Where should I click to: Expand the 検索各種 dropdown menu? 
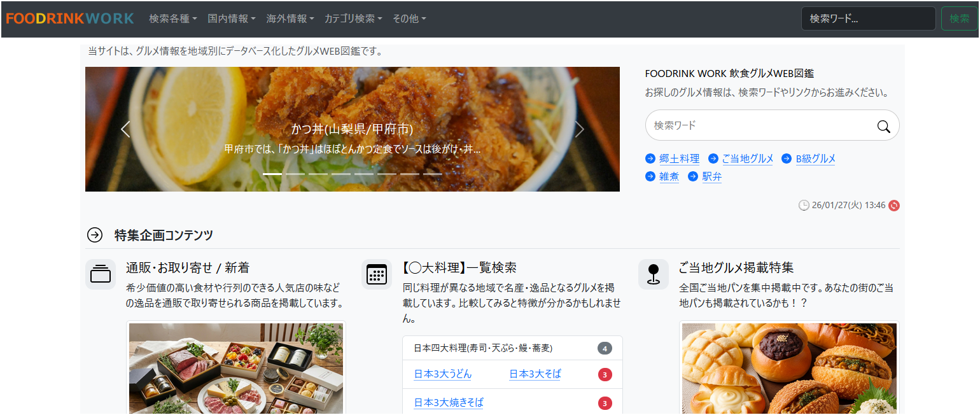pos(173,18)
